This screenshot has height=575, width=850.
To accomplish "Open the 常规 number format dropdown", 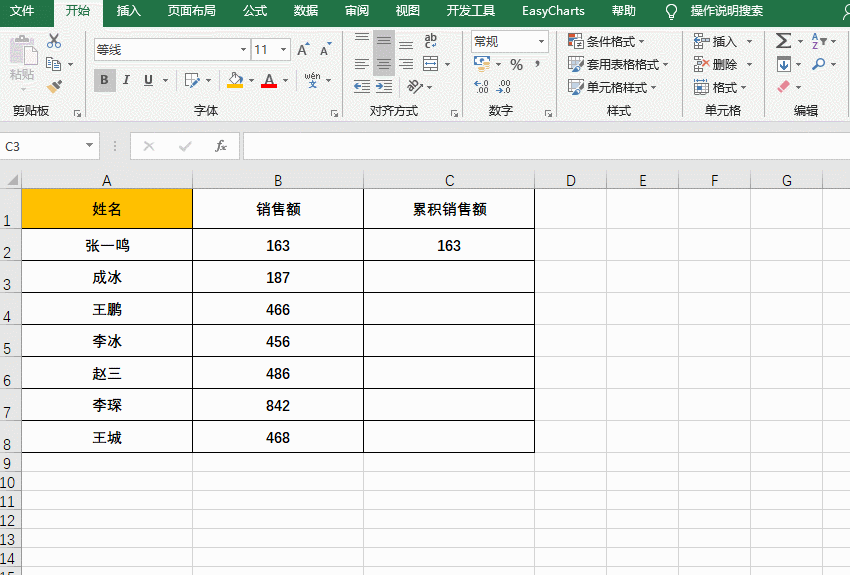I will point(541,41).
